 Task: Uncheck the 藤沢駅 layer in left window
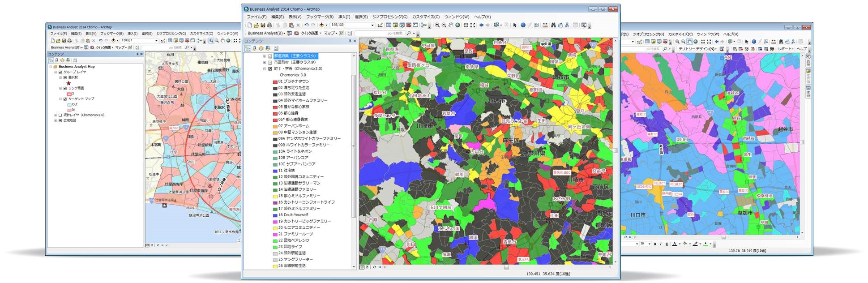tap(65, 77)
